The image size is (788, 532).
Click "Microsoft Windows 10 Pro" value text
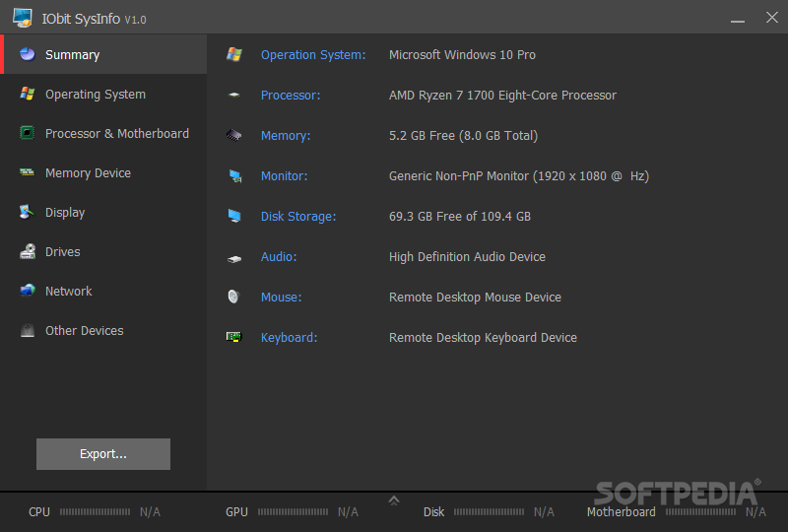point(462,55)
